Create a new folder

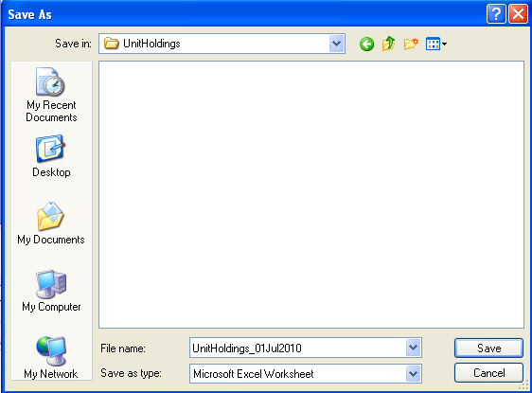pos(411,44)
